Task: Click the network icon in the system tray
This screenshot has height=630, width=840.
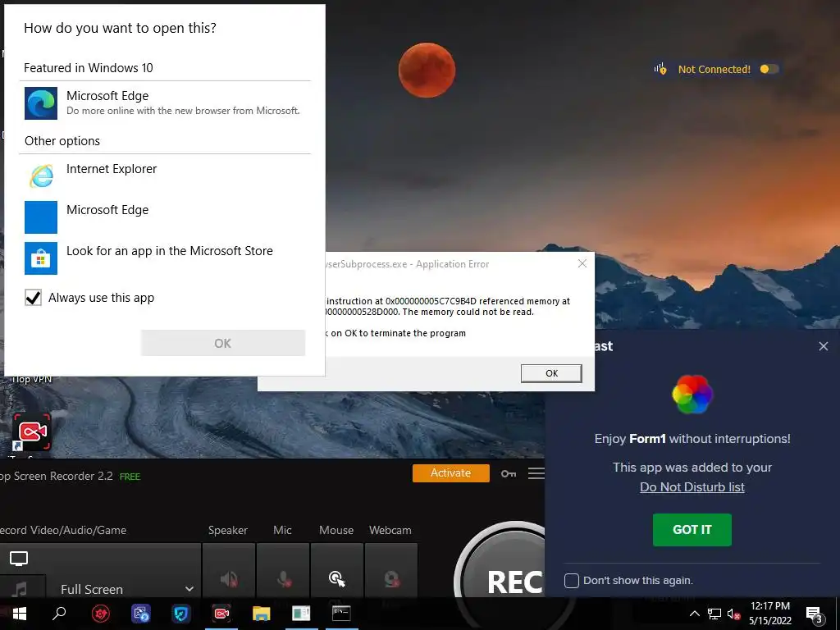Action: pos(714,614)
